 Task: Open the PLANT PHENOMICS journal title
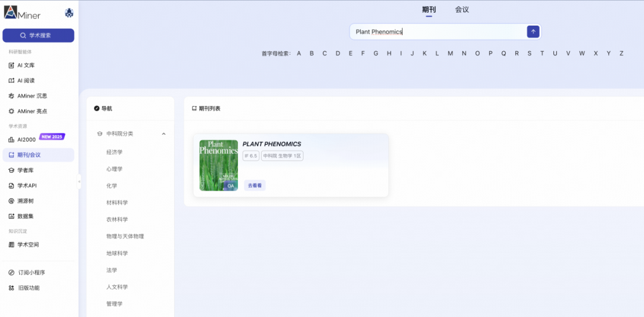point(272,144)
